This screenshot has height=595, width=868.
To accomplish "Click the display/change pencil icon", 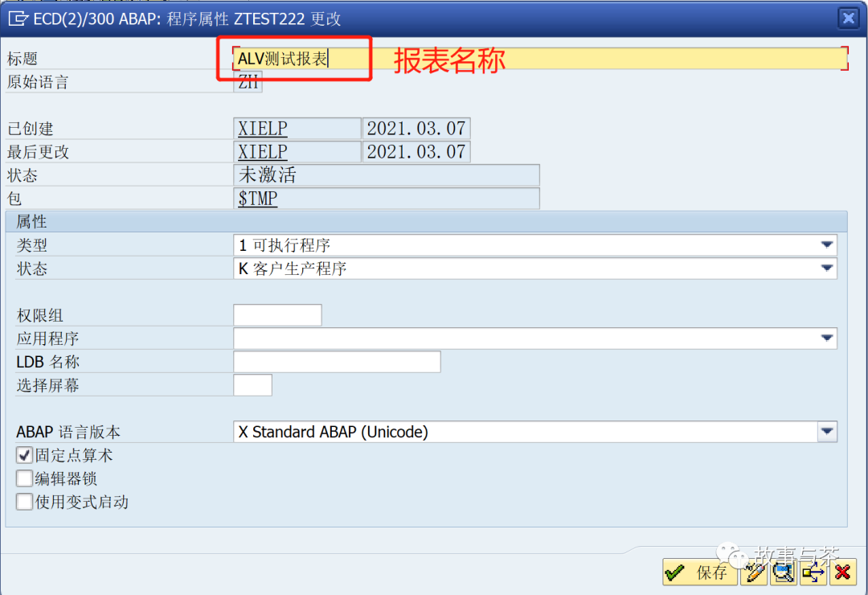I will (753, 572).
